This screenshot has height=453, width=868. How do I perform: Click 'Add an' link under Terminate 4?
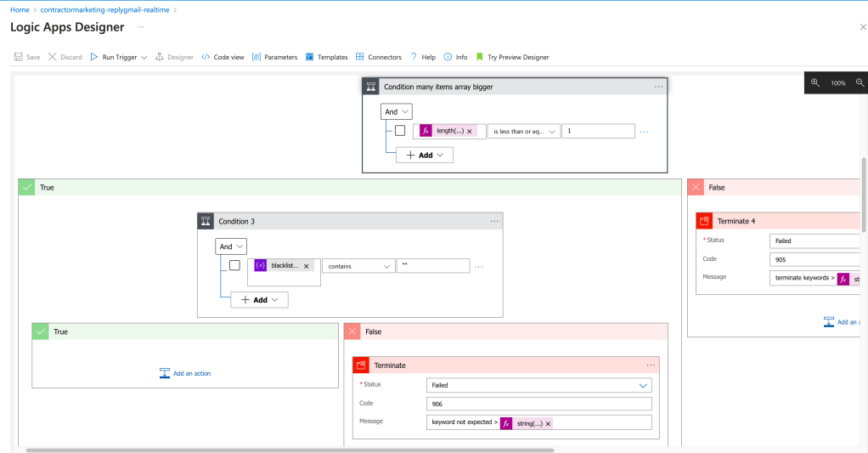click(x=840, y=322)
